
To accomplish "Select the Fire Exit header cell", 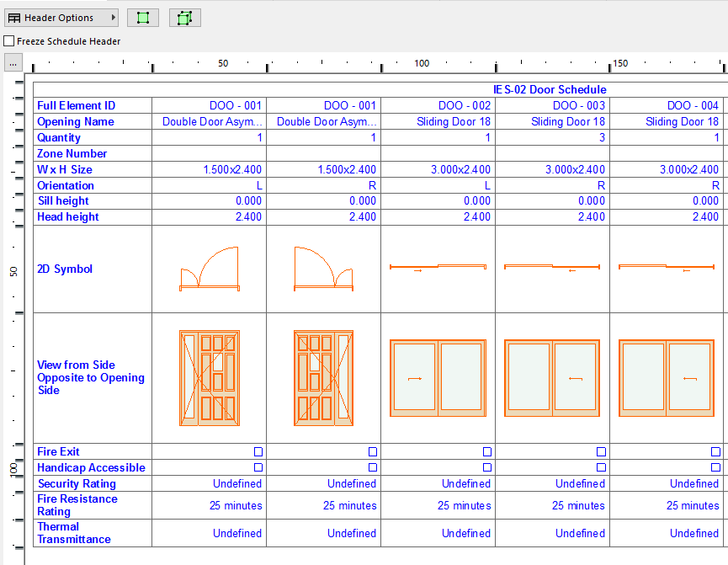I will coord(93,451).
